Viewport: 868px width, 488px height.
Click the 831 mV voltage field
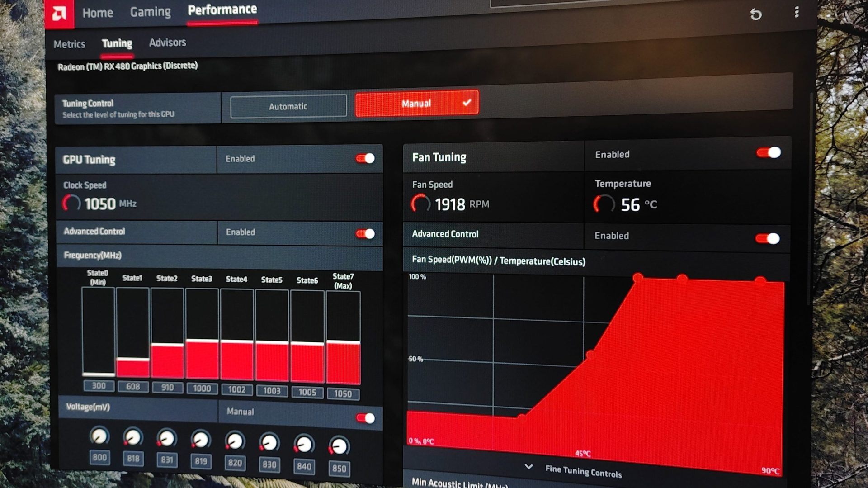click(x=167, y=460)
